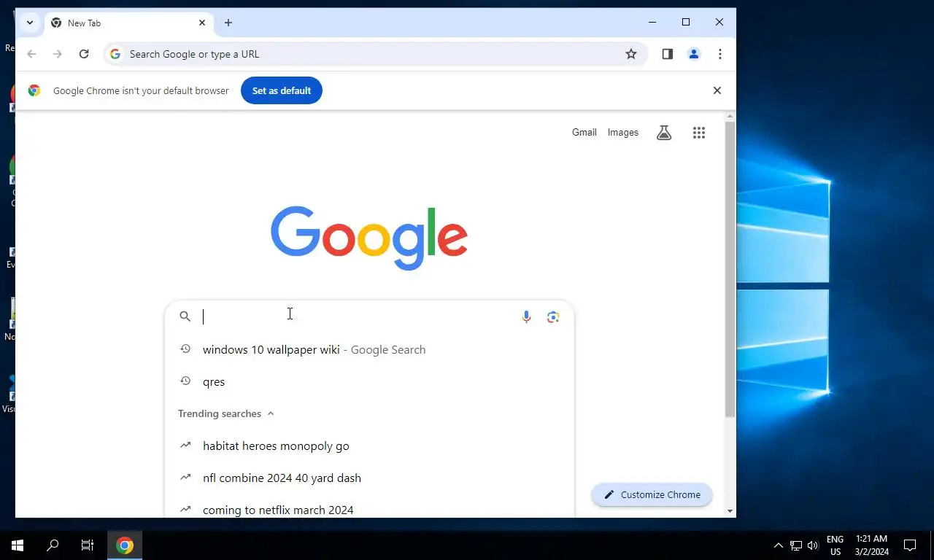Collapse the Trending searches section

[271, 413]
